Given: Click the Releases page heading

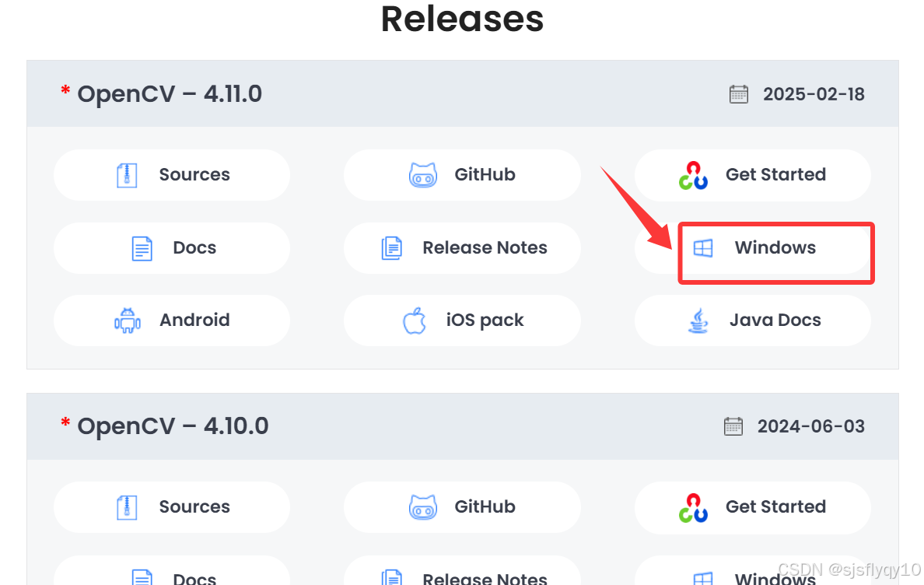Looking at the screenshot, I should click(462, 19).
